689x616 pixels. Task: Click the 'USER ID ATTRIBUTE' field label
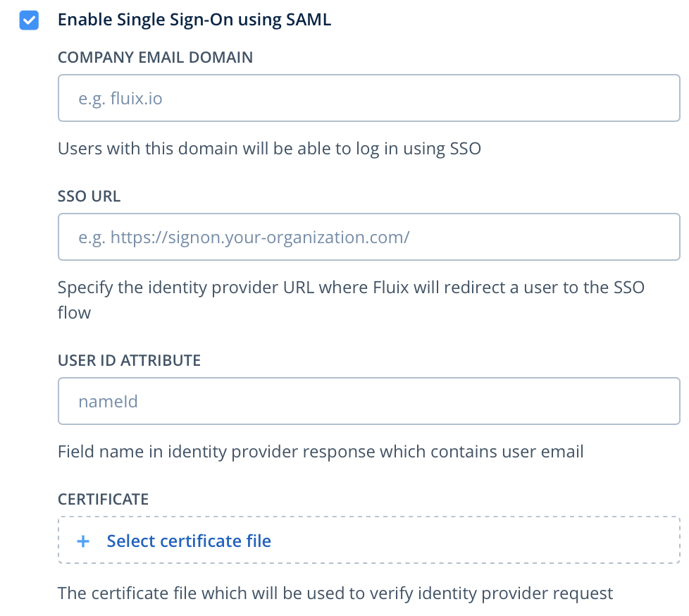pyautogui.click(x=129, y=361)
